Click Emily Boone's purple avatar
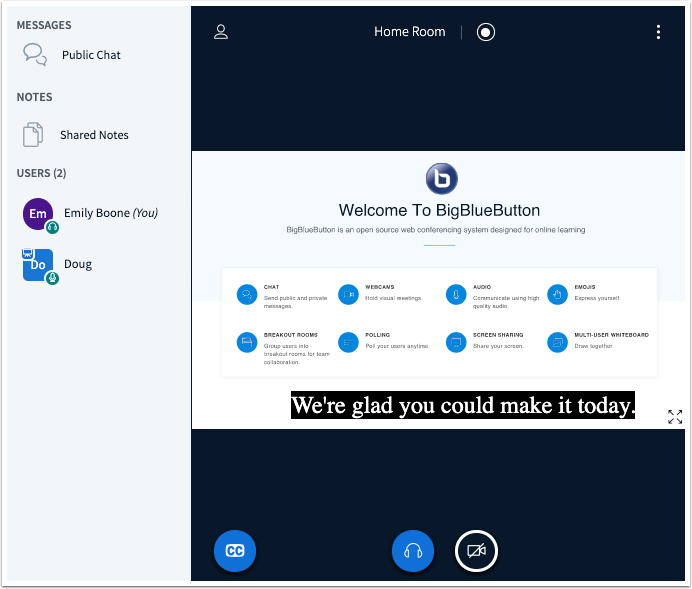The height and width of the screenshot is (589, 692). [x=38, y=213]
